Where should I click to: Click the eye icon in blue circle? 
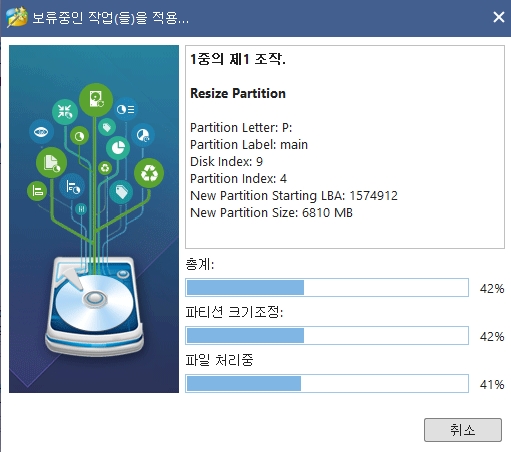41,132
